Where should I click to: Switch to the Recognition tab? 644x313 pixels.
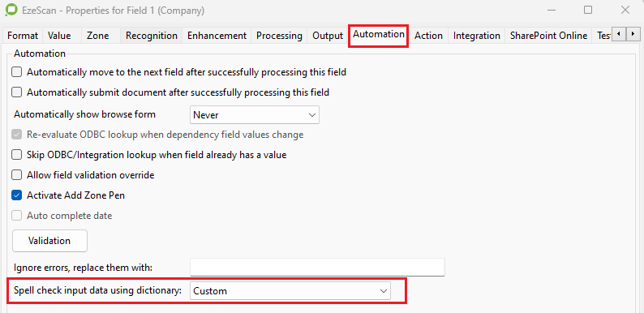152,36
